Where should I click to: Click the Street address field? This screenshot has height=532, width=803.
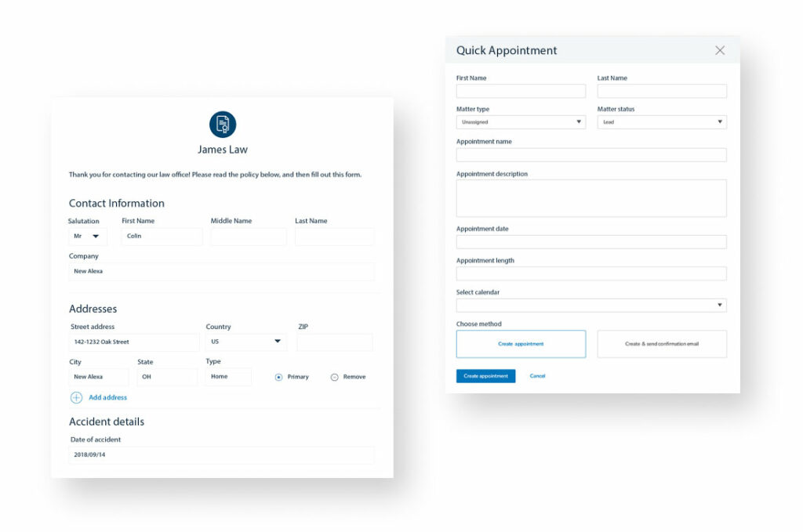[134, 342]
